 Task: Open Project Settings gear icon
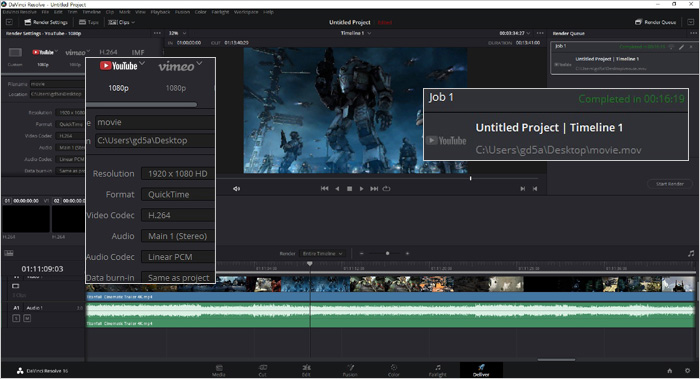(x=688, y=371)
